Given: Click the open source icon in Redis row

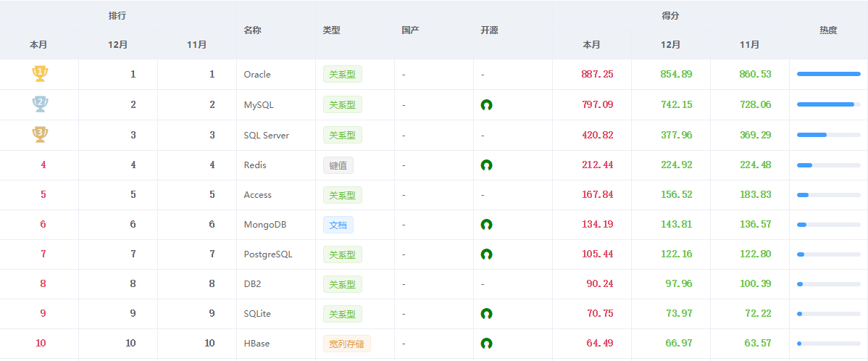Looking at the screenshot, I should pos(487,165).
